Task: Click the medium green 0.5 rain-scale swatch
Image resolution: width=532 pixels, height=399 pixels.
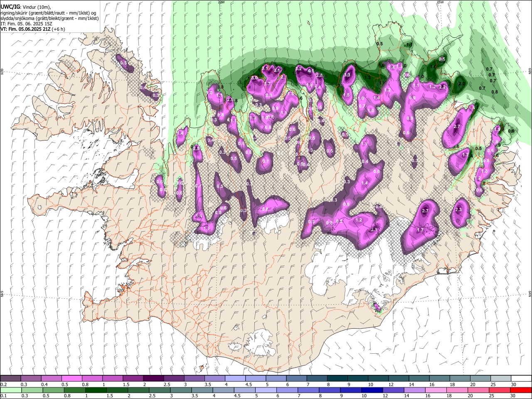Action: 54,390
